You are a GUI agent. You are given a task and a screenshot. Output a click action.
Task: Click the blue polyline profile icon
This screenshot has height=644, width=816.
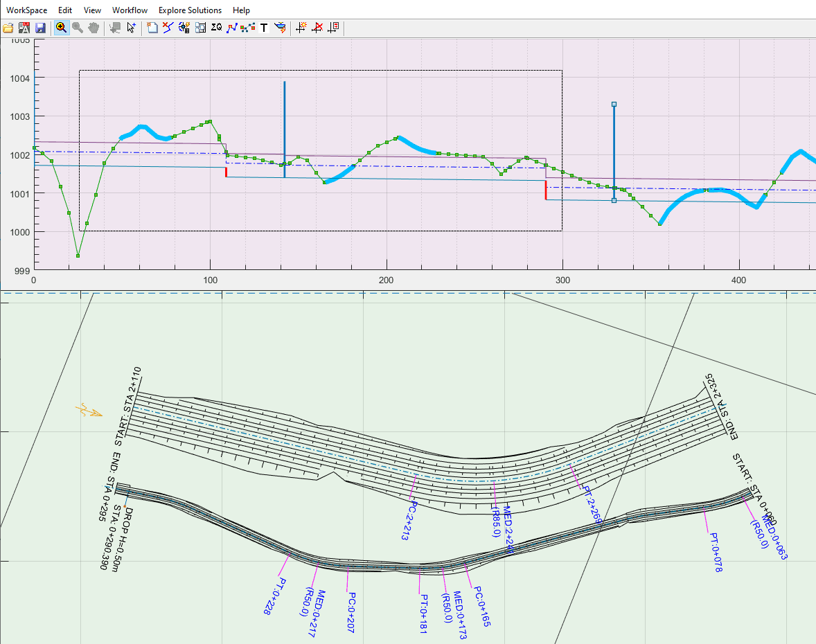pos(232,28)
